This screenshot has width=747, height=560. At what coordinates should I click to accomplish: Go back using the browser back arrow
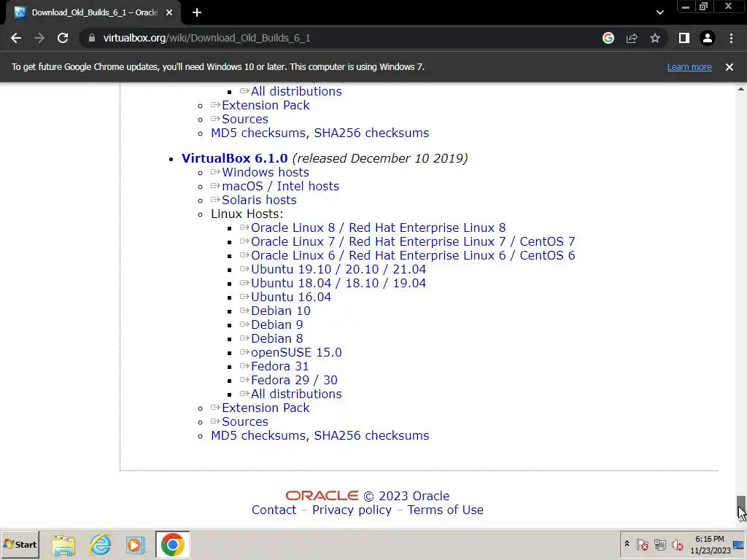coord(16,38)
